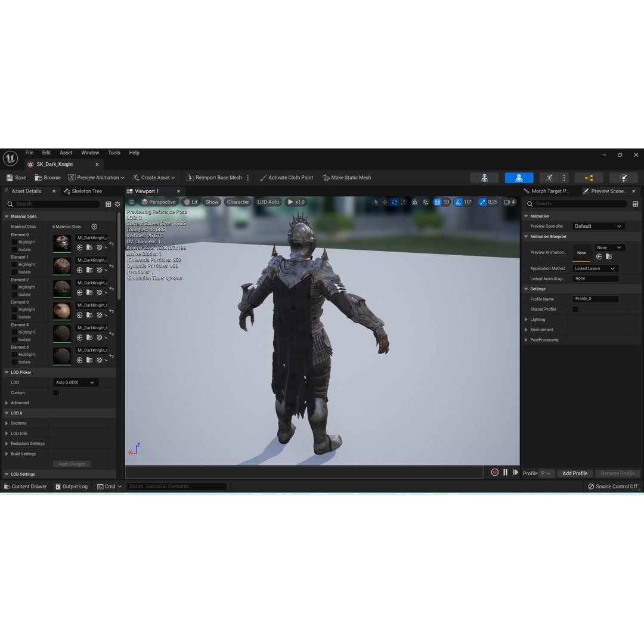Switch to the Skeleton Tree tab
644x644 pixels.
83,191
